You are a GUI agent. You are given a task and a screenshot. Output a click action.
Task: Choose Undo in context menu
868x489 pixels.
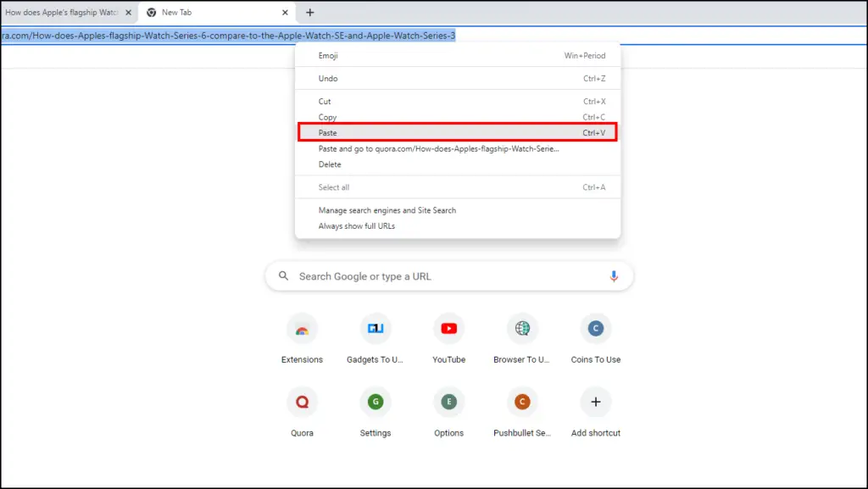(x=458, y=79)
